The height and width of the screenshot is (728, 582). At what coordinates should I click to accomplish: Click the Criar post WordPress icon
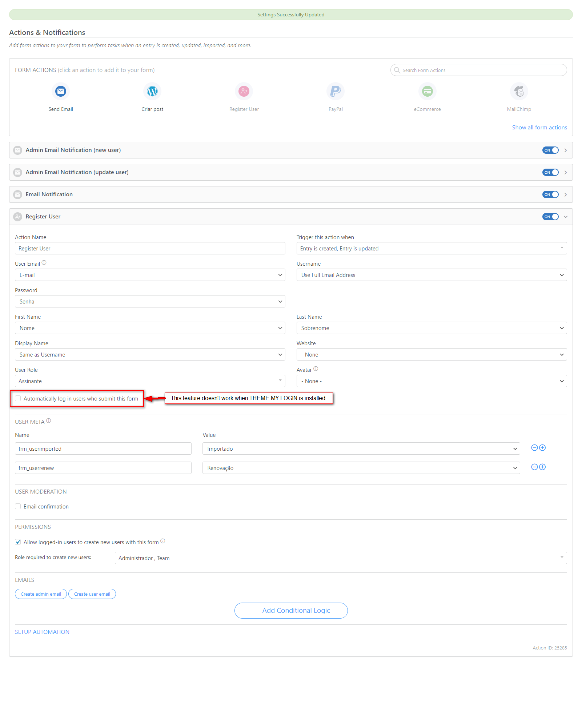coord(152,91)
